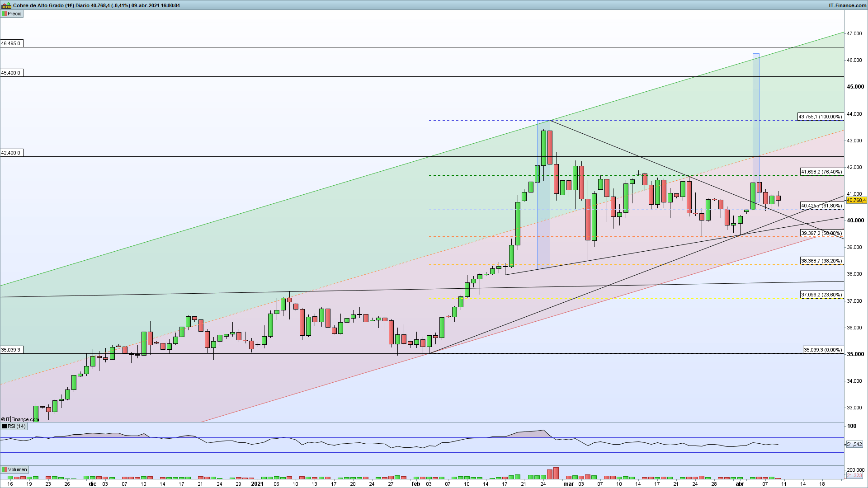The width and height of the screenshot is (868, 488).
Task: Click the 'abr' month label on time axis
Action: 740,483
